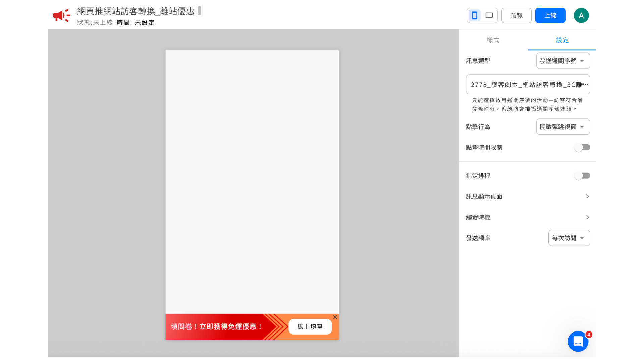Open 發送頻率 dropdown 每次訪問
The width and height of the screenshot is (644, 362).
pos(569,238)
